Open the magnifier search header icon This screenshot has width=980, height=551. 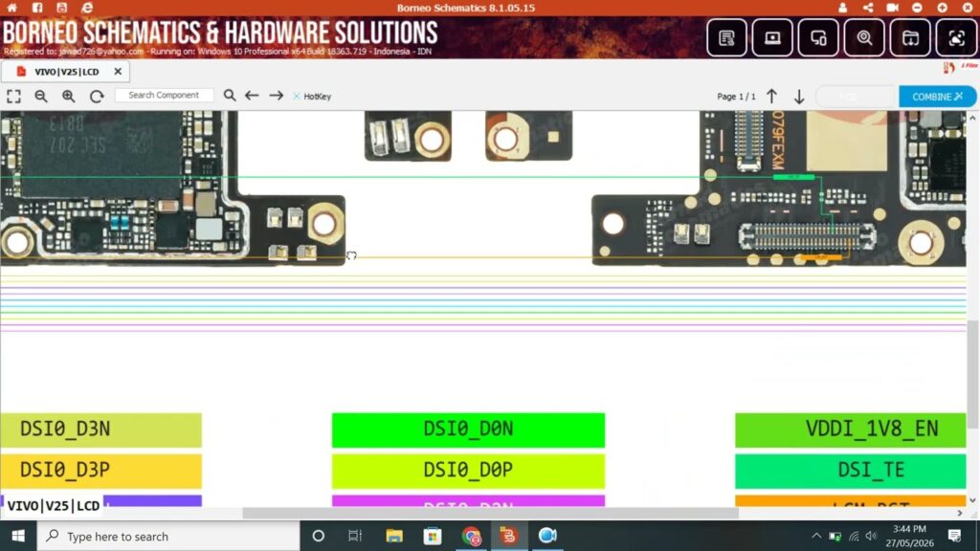tap(864, 38)
